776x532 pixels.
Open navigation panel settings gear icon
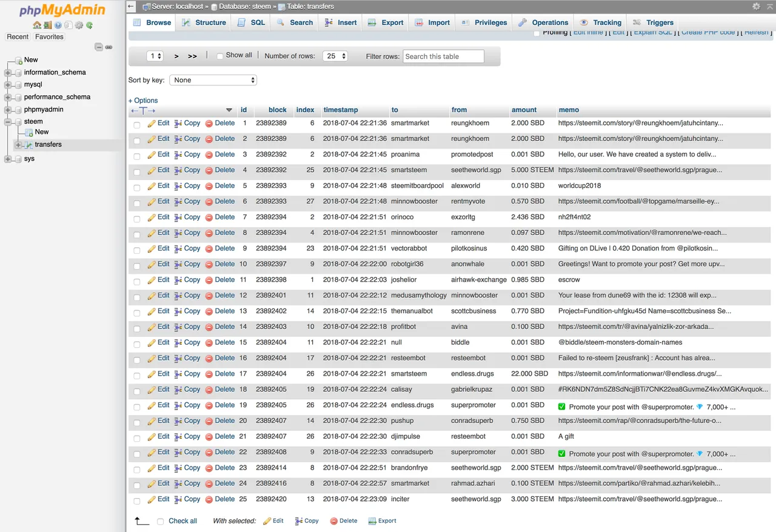(x=79, y=25)
